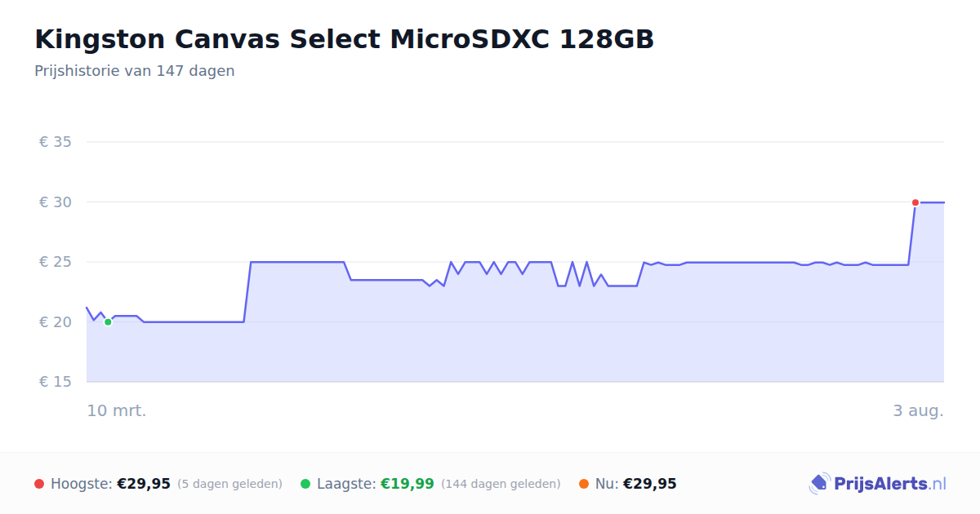980x514 pixels.
Task: Click the red Hoogste legend dot
Action: pyautogui.click(x=39, y=484)
